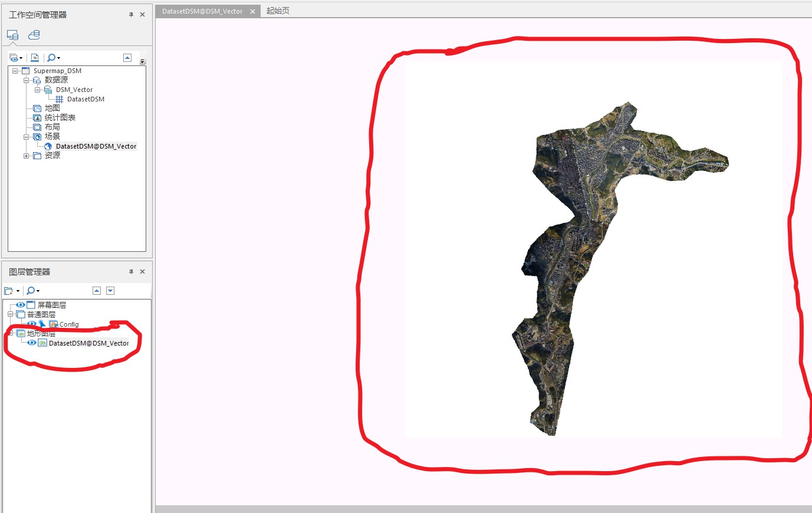The width and height of the screenshot is (812, 513).
Task: Select the 布局 node
Action: click(x=52, y=127)
